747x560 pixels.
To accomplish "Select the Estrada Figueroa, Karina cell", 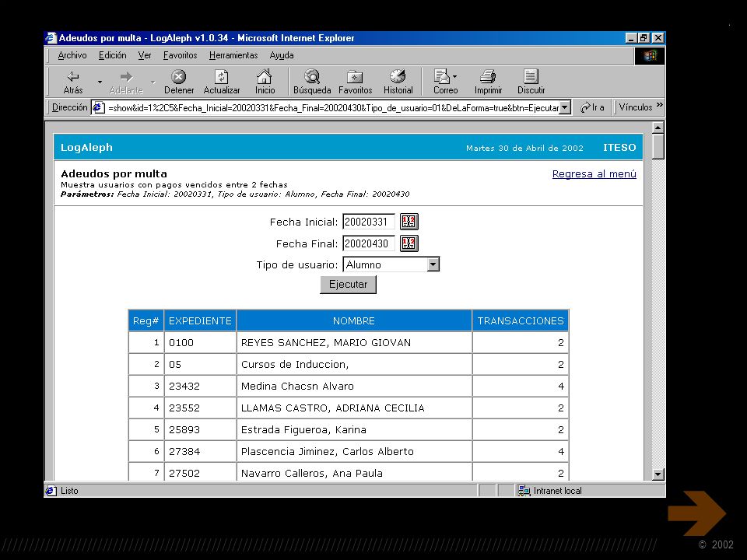I will point(354,430).
